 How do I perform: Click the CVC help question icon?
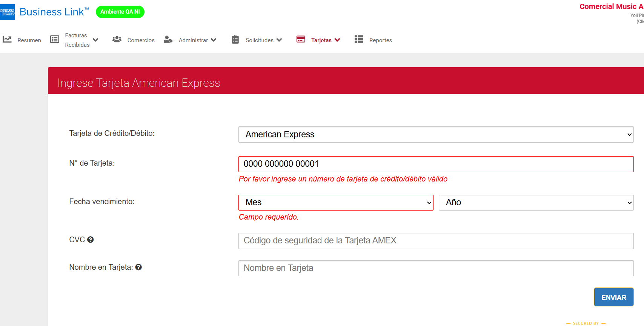point(91,240)
